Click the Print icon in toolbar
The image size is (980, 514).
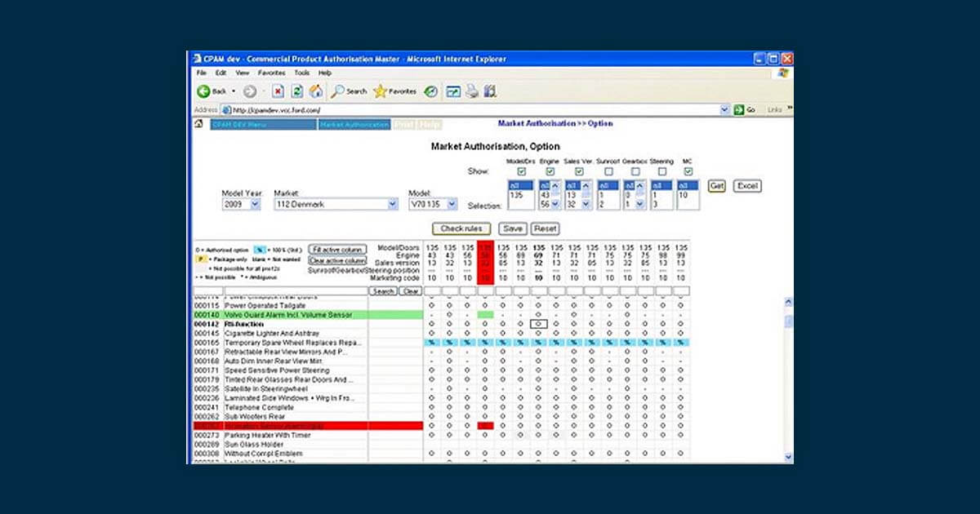coord(471,91)
